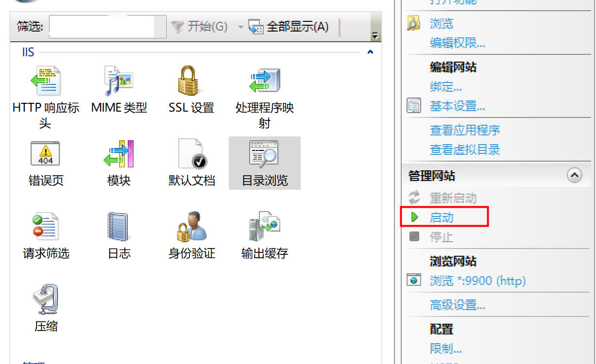Open the 开始(G) dropdown arrow
Viewport: 596px width, 364px height.
[240, 27]
